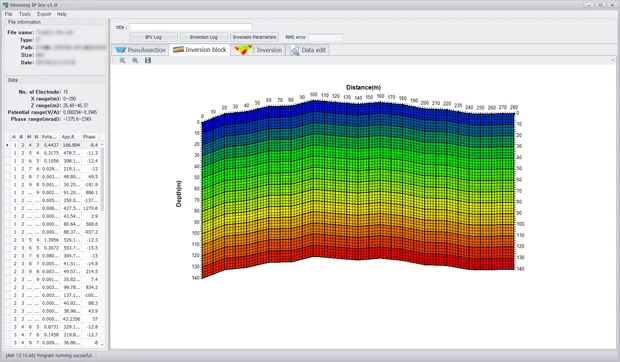Click the data table scrollbar up arrow
Screen dimensions: 620x362
point(102,145)
